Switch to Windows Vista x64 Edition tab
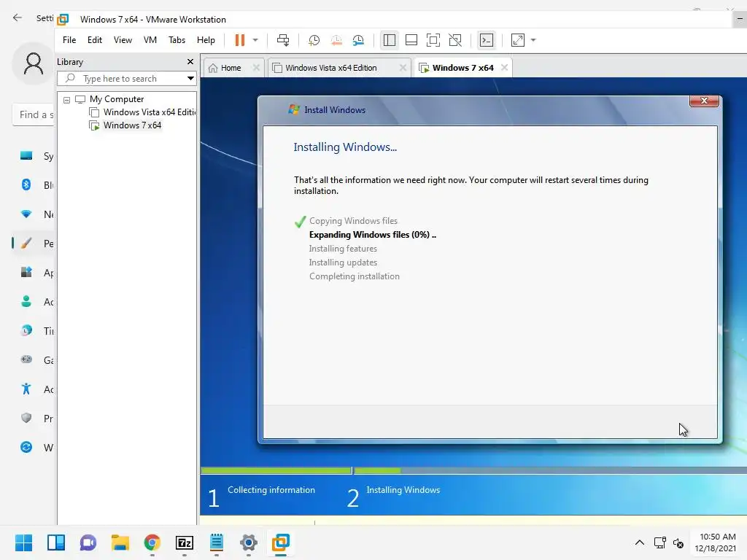 tap(331, 68)
